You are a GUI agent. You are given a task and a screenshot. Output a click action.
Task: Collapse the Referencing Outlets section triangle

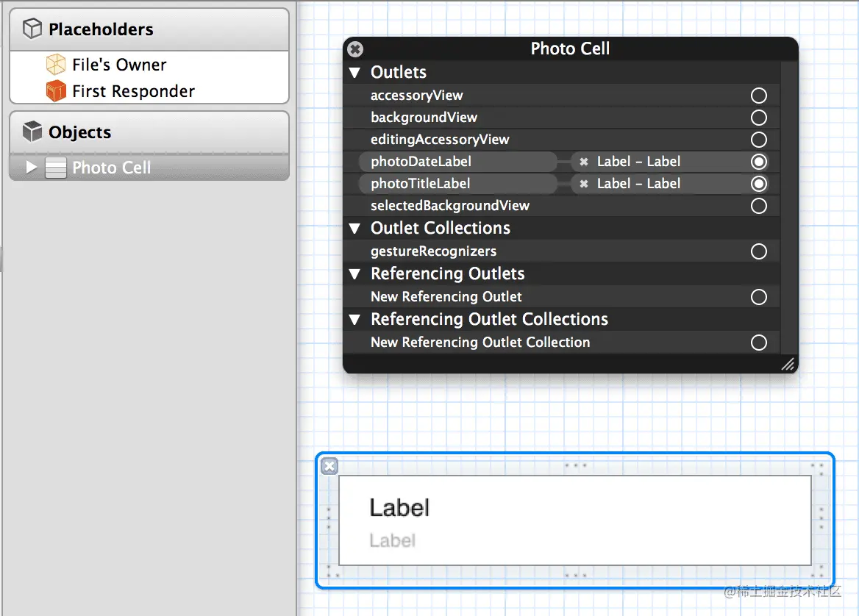click(355, 274)
